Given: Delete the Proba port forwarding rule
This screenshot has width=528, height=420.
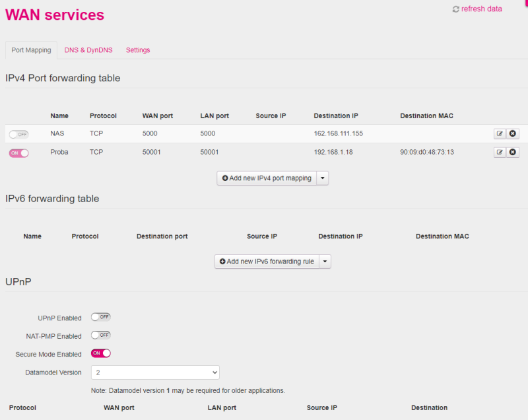Looking at the screenshot, I should [x=513, y=153].
